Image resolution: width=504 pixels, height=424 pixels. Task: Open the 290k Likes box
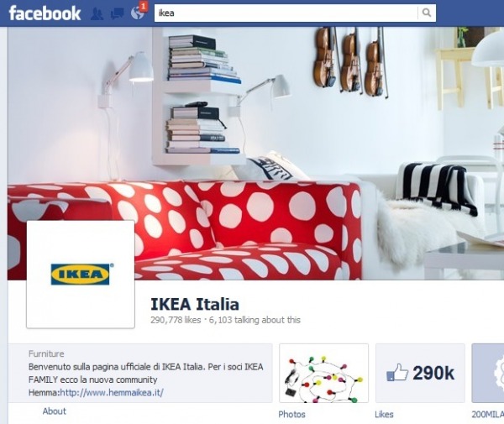point(421,374)
